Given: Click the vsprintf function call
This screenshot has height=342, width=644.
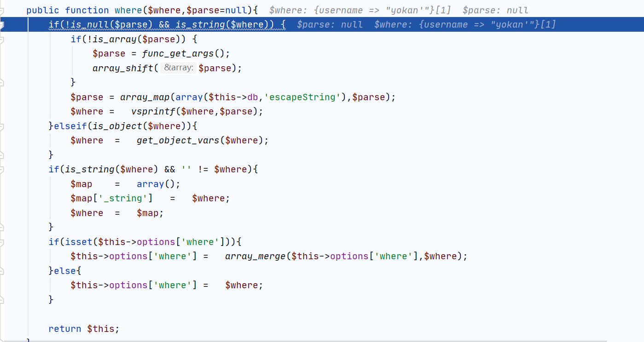Looking at the screenshot, I should coord(153,111).
